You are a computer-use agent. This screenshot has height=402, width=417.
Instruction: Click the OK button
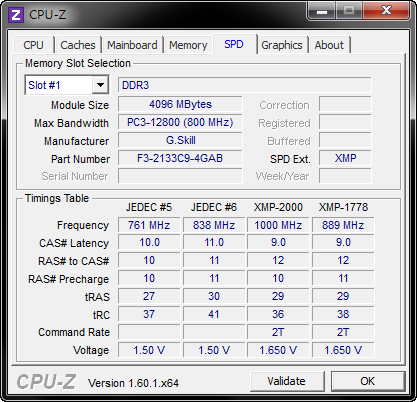click(367, 381)
